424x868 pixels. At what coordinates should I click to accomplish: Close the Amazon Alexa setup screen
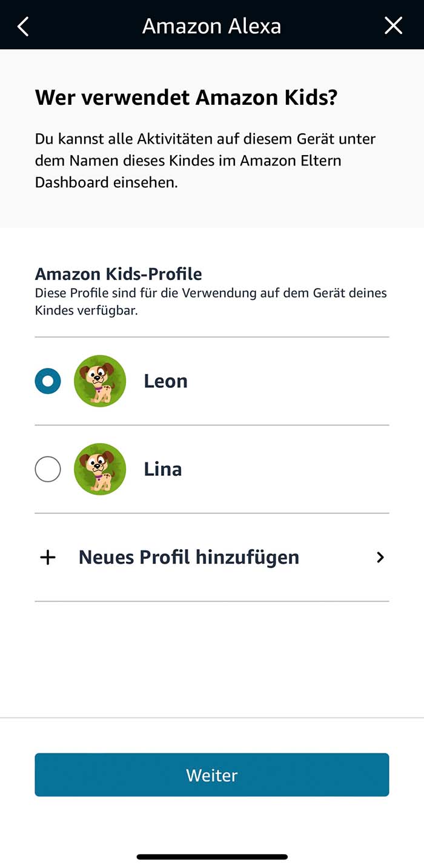(393, 25)
